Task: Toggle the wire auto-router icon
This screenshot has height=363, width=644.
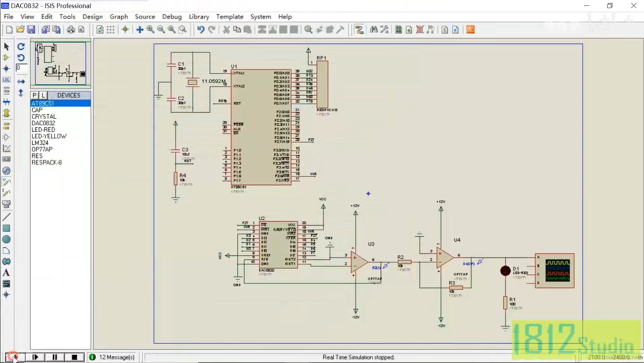Action: tap(359, 30)
